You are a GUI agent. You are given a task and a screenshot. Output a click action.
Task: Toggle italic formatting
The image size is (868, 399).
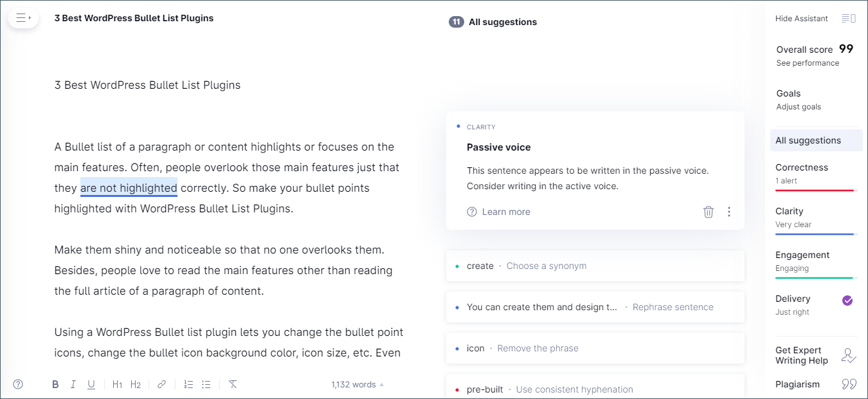73,384
